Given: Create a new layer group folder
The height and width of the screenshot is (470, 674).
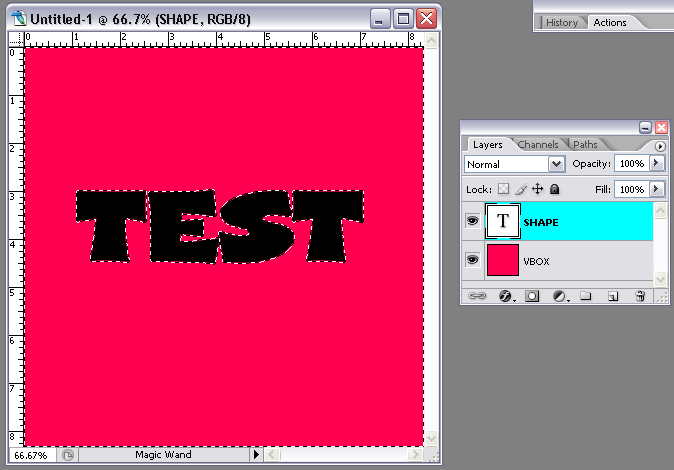Looking at the screenshot, I should 585,296.
